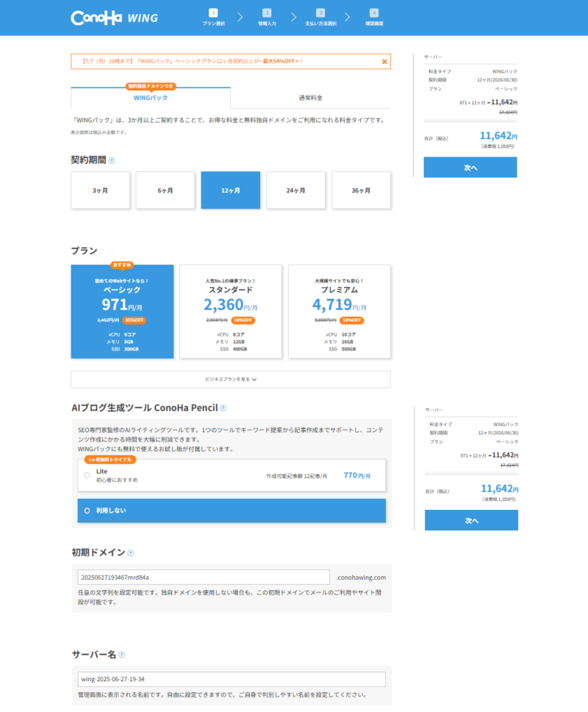Choose the プレミアム plan card
588x712 pixels.
340,312
